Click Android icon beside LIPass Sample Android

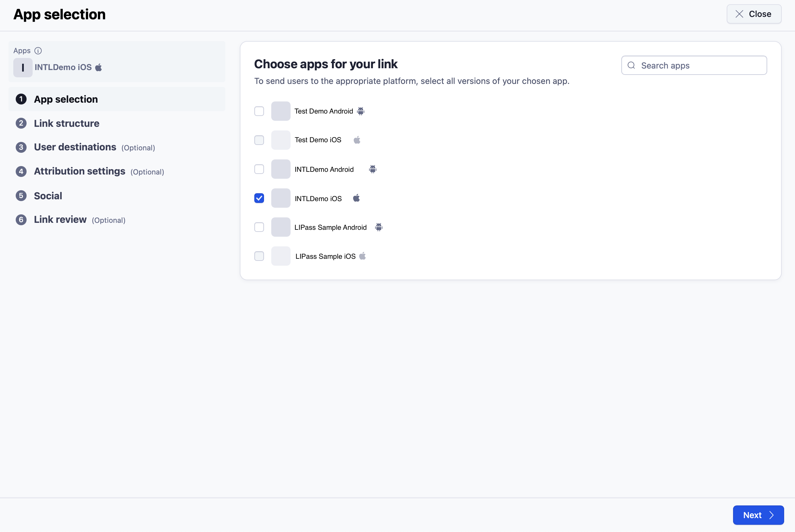[x=378, y=227]
